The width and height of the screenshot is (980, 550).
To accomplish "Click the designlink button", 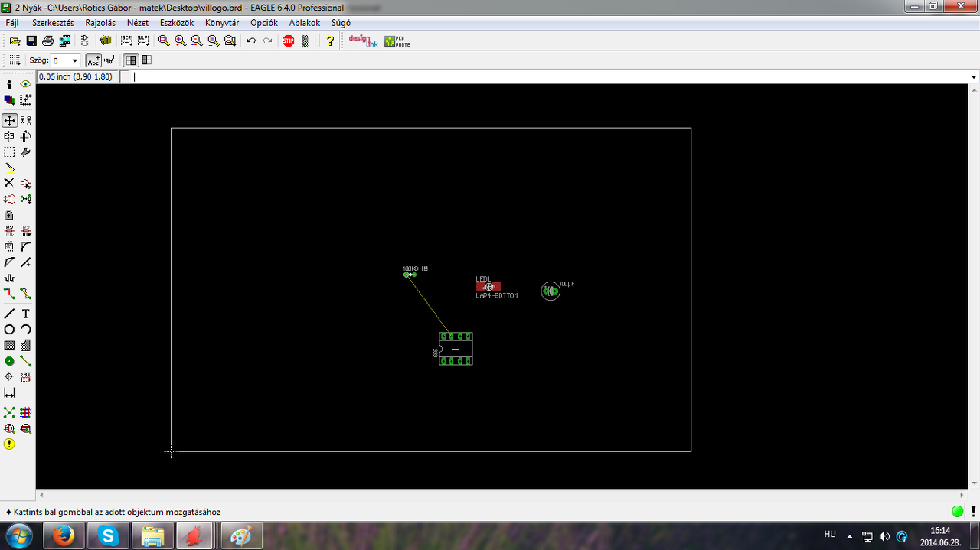I will (364, 41).
